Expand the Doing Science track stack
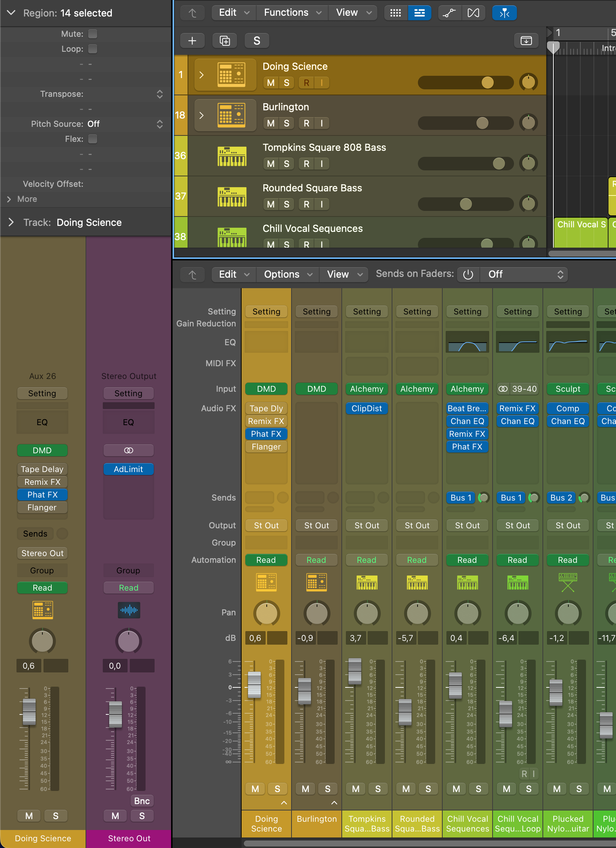 pyautogui.click(x=201, y=75)
